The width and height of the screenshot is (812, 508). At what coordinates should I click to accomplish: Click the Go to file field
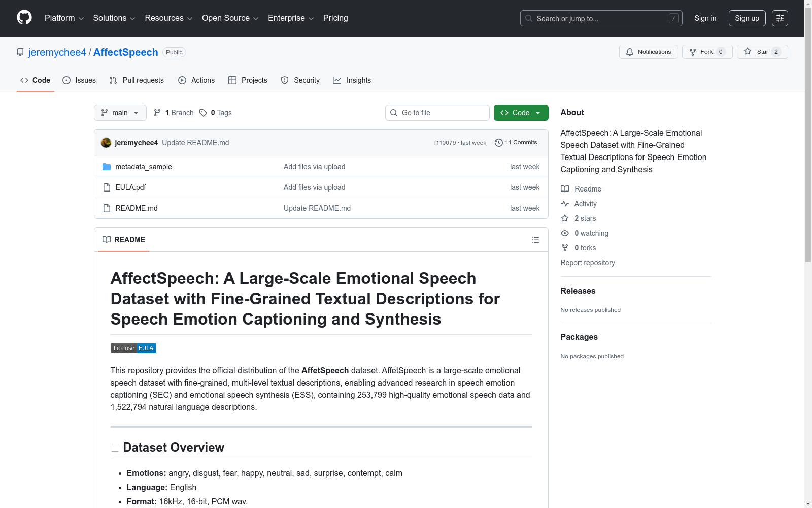pyautogui.click(x=437, y=113)
